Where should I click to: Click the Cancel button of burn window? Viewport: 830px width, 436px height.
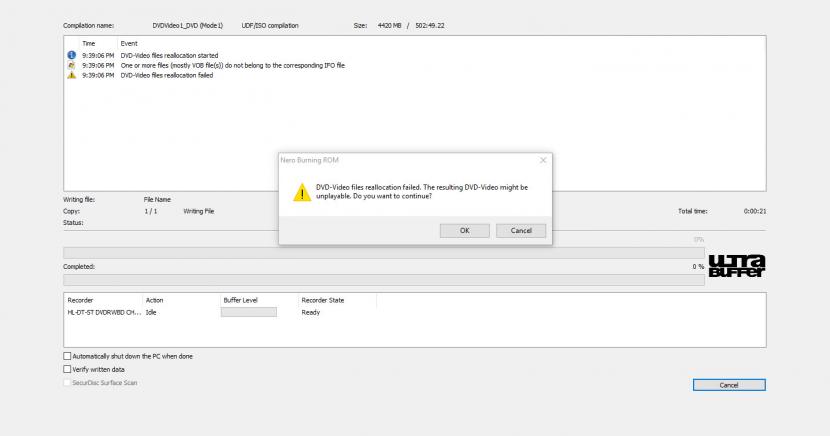(729, 385)
